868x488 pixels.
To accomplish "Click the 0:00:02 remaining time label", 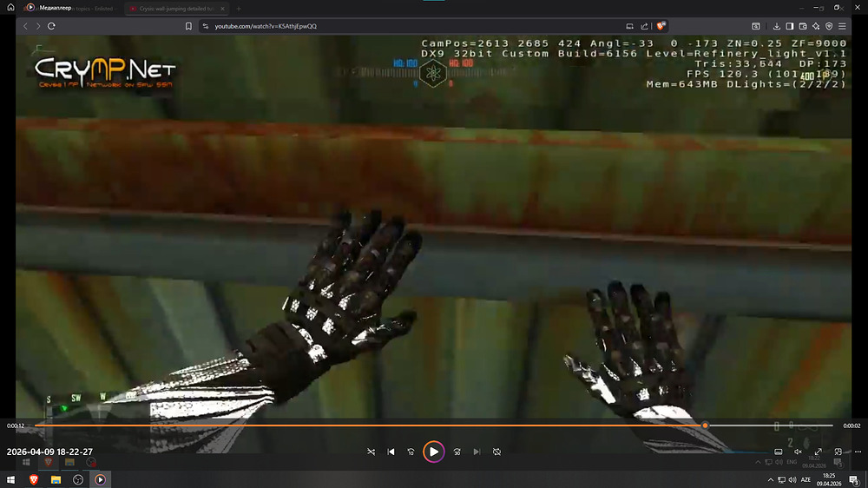I will click(x=852, y=425).
